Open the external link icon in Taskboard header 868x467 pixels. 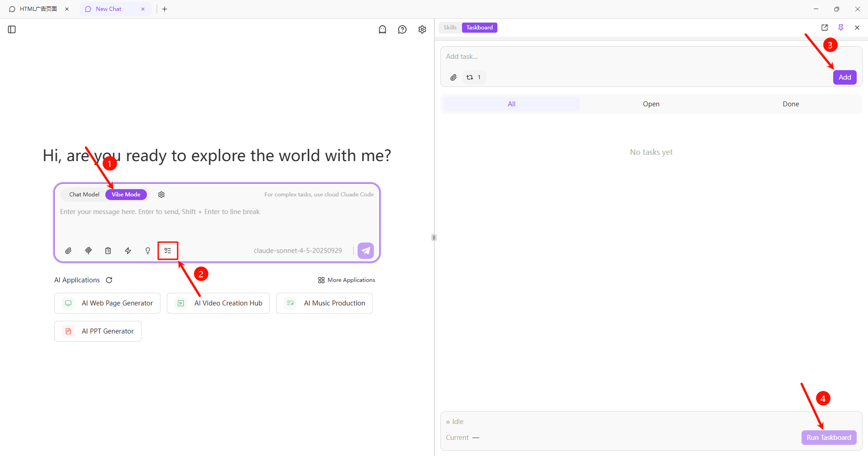(x=825, y=27)
